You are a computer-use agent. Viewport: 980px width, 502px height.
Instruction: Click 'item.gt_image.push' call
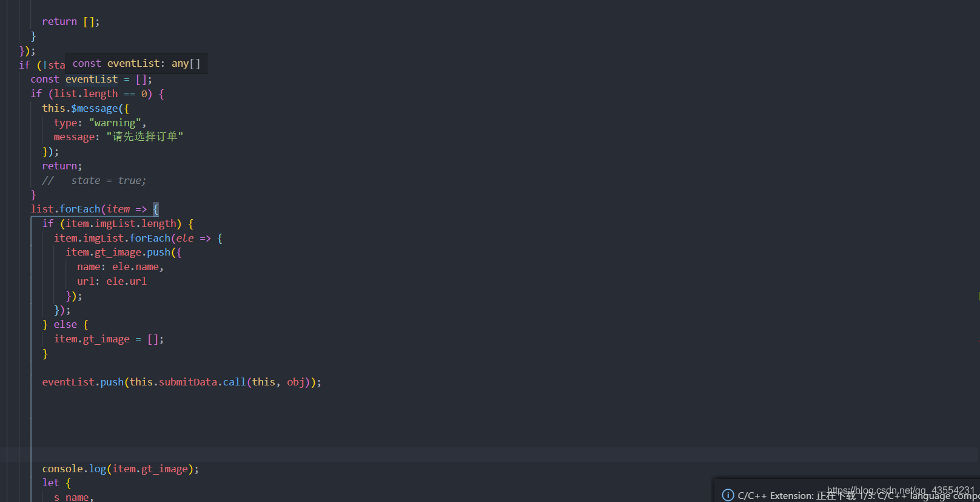pos(118,252)
